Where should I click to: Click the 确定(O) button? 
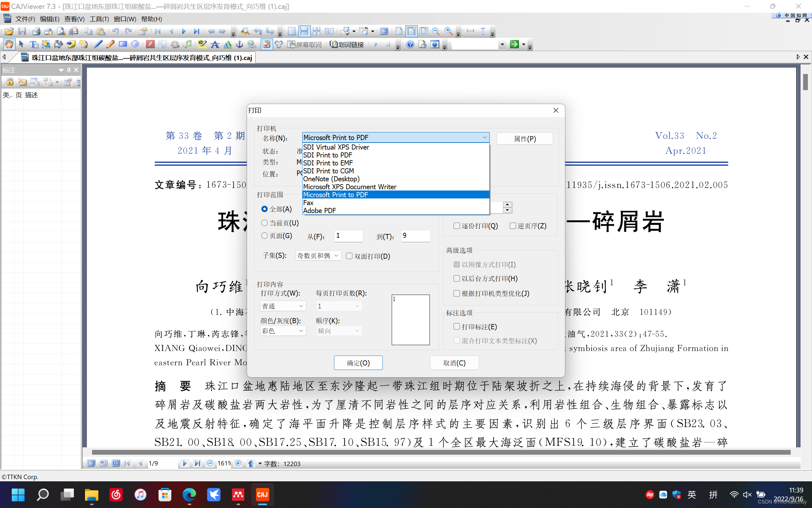point(358,363)
